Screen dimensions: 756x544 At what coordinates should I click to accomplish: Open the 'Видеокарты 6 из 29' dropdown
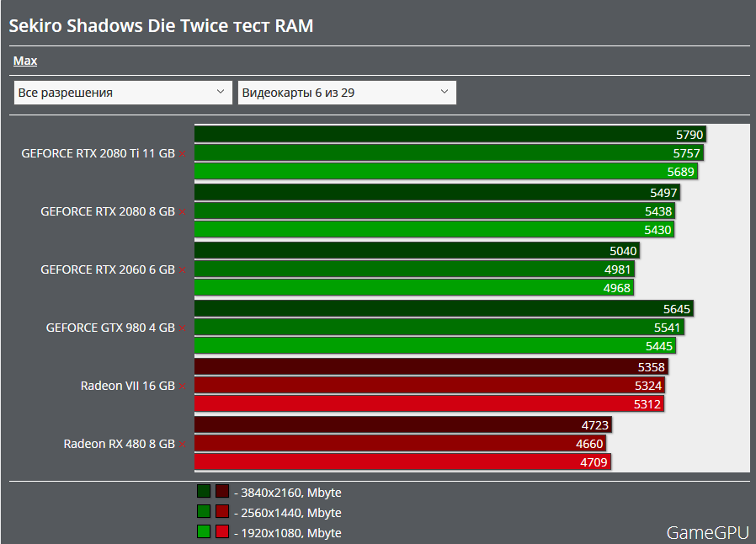[x=347, y=93]
